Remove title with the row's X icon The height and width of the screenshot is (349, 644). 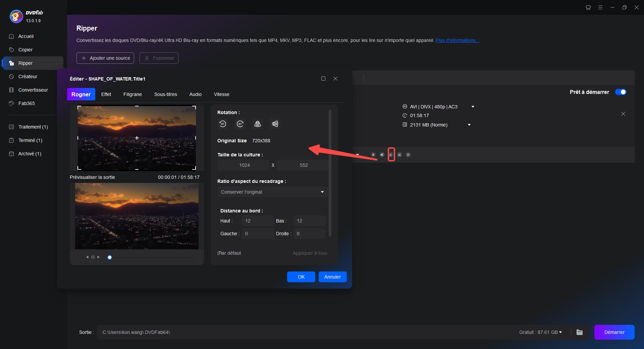point(408,155)
